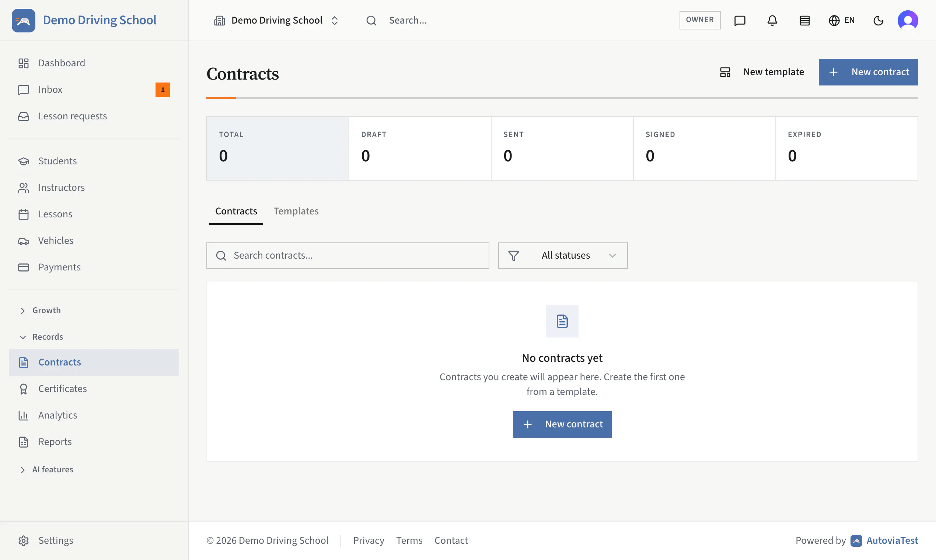Viewport: 936px width, 560px height.
Task: Click the OWNER role badge
Action: 700,20
